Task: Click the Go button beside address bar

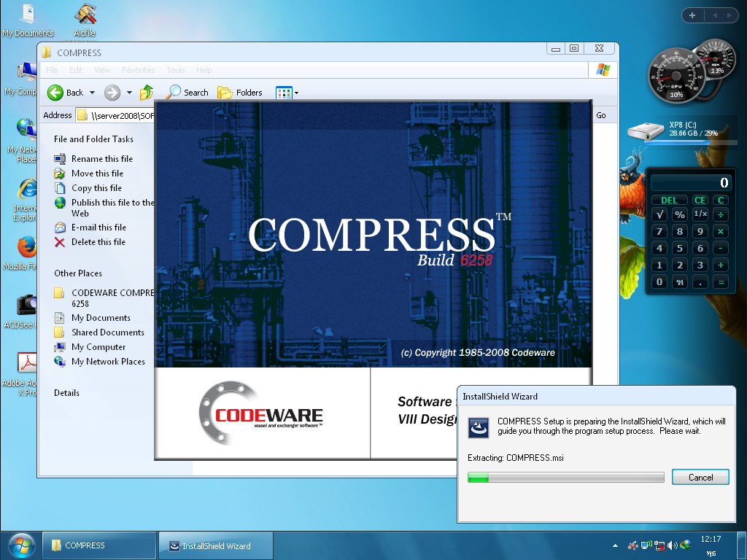Action: pos(601,115)
